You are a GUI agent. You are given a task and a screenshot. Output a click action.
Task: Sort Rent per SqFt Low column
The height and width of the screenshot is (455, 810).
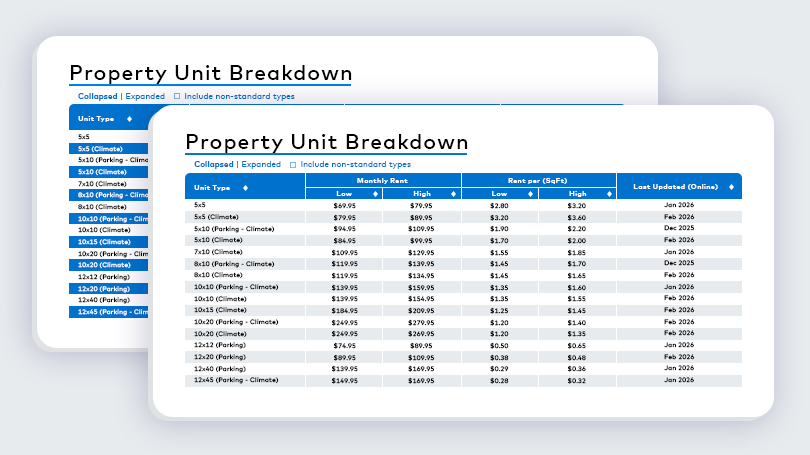(530, 194)
